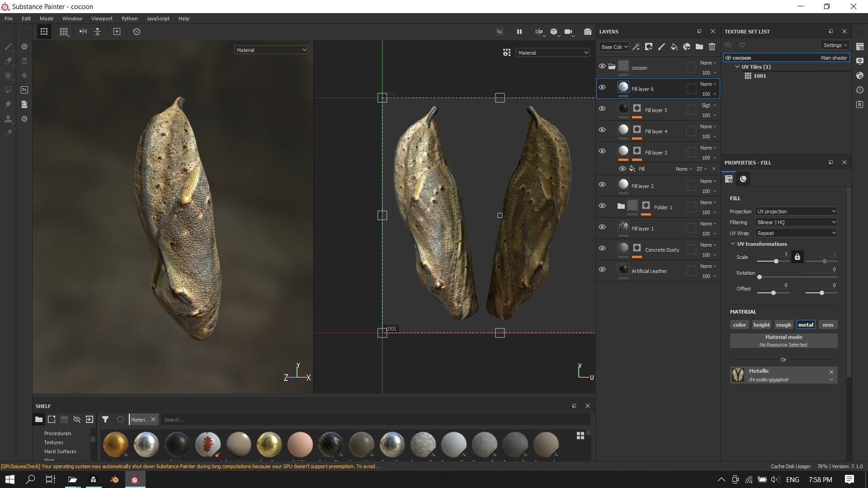Switch to the material sphere properties tab
Viewport: 868px width, 488px height.
tap(743, 179)
